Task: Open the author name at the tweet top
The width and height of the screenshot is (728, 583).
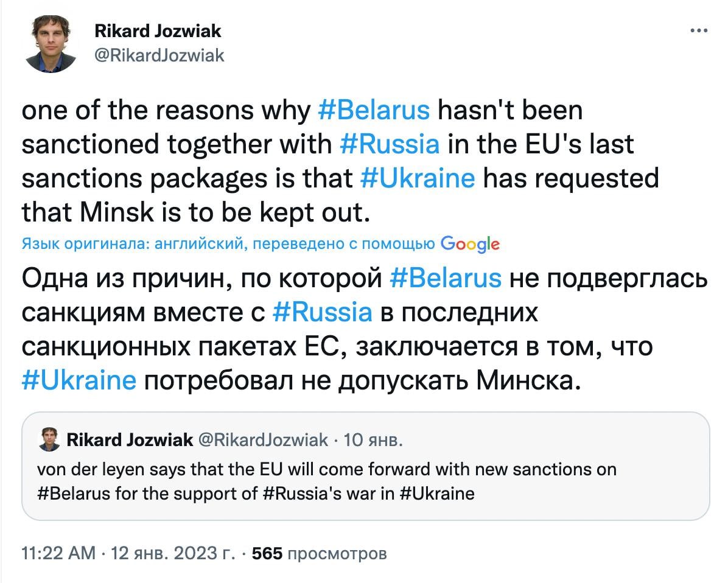Action: (x=158, y=30)
